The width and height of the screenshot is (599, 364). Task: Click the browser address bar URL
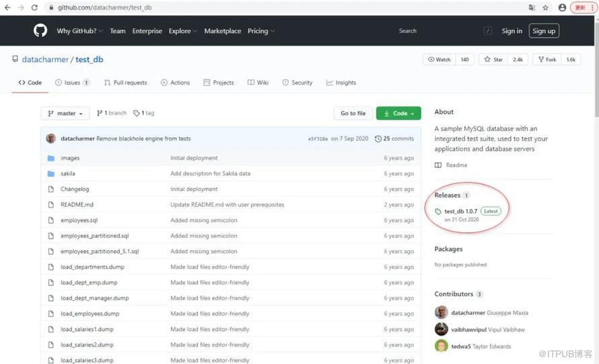[105, 7]
